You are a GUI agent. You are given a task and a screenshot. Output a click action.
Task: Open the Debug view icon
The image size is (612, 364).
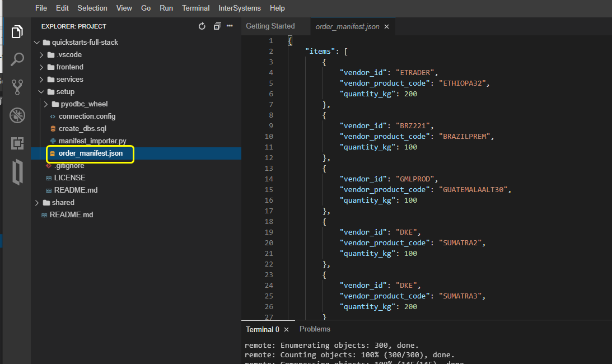click(17, 115)
